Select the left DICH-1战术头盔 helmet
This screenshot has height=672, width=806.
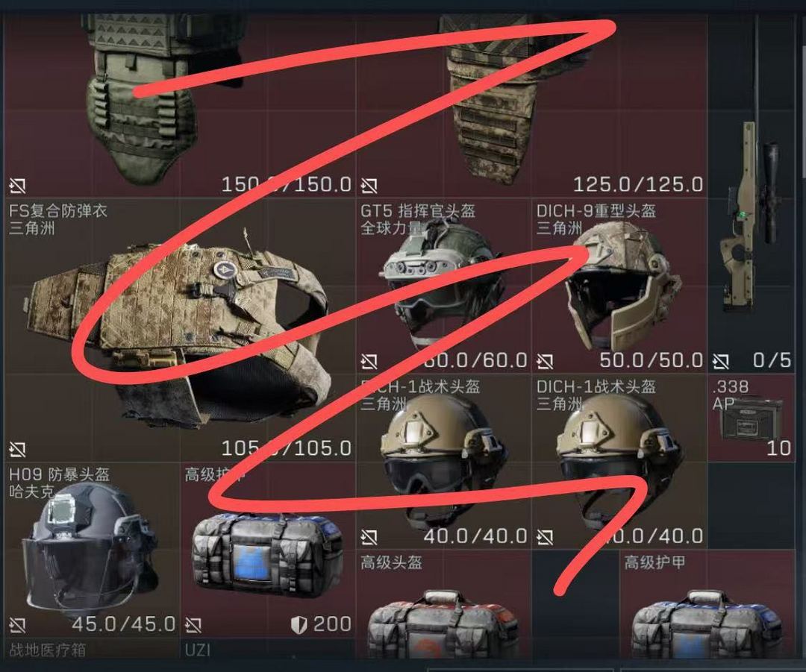443,462
